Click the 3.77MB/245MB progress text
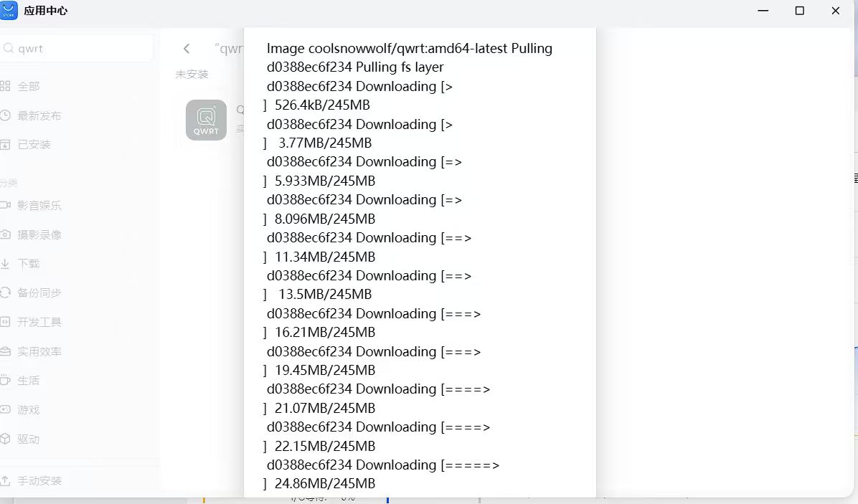858x504 pixels. tap(325, 143)
